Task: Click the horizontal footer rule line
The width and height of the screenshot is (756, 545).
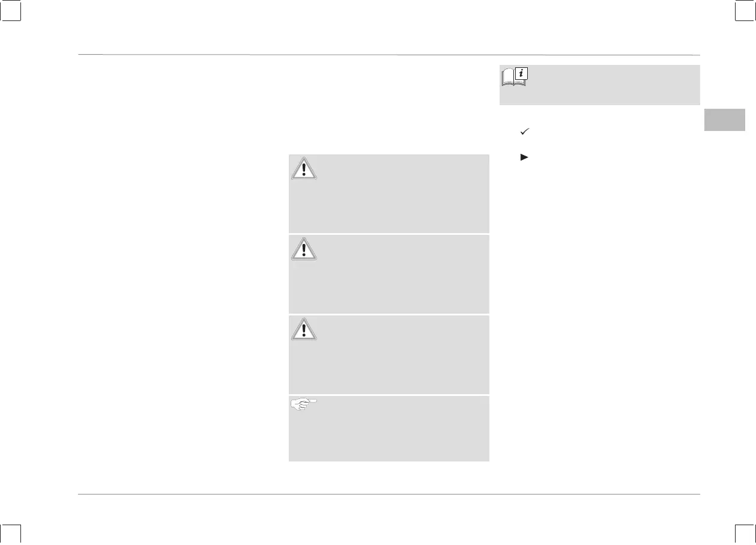Action: tap(389, 495)
